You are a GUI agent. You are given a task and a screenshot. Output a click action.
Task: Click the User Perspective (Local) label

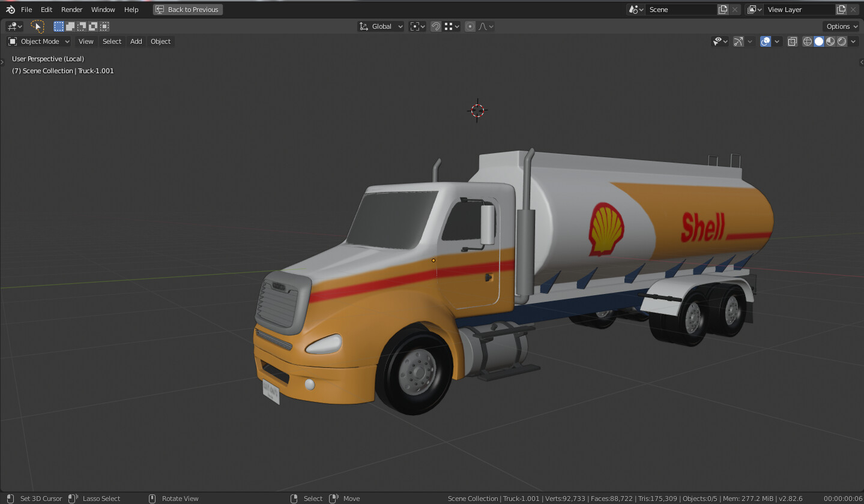[48, 59]
